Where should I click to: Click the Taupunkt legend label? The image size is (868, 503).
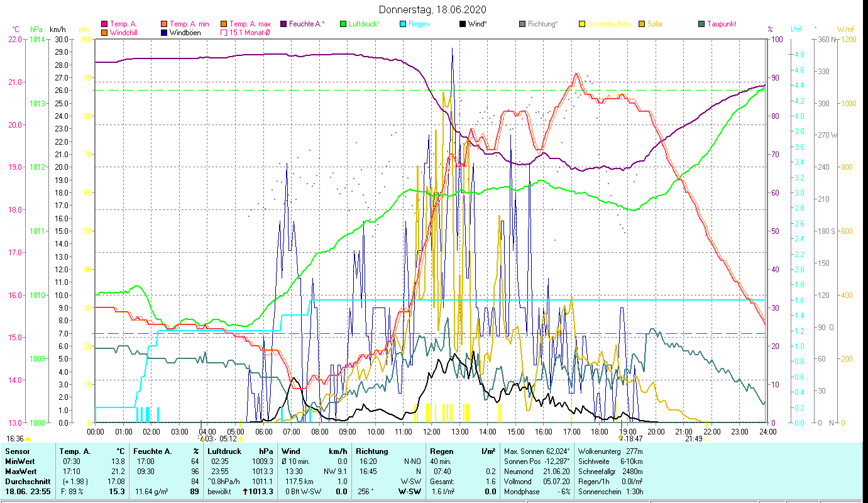[722, 24]
